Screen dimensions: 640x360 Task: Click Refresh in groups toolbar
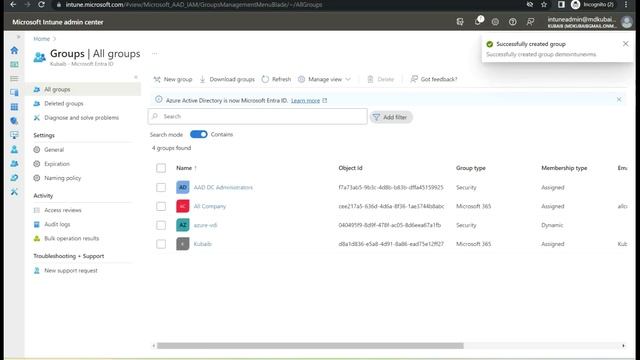276,79
